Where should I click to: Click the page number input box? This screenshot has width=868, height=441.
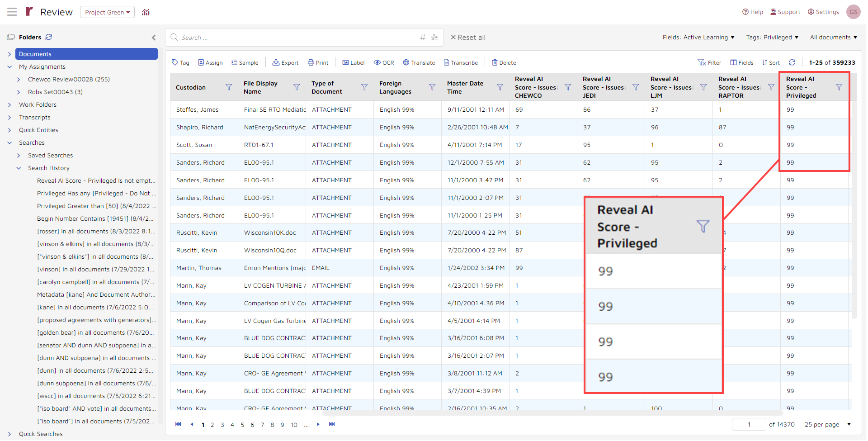tap(749, 424)
